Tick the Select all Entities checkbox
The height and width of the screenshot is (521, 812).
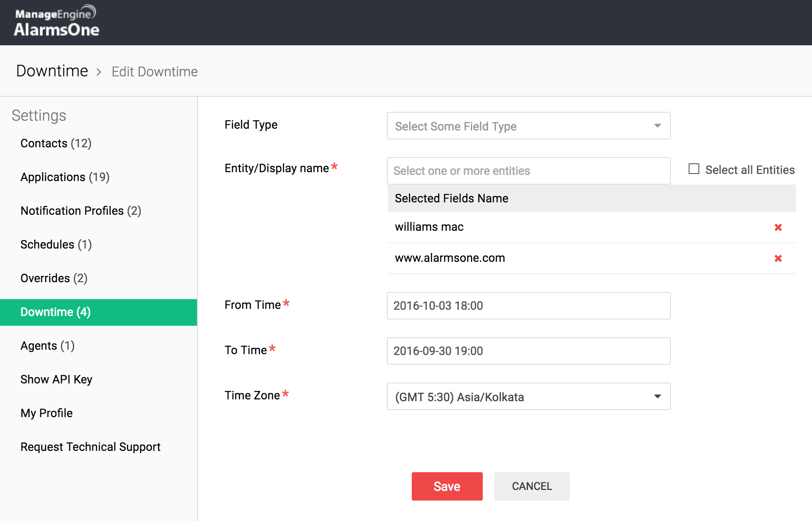(694, 169)
